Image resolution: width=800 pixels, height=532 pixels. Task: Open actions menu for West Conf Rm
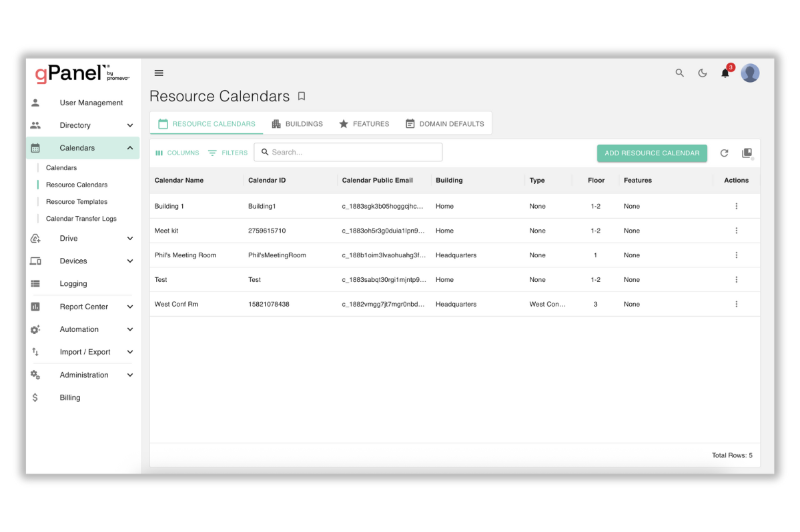[x=736, y=304]
